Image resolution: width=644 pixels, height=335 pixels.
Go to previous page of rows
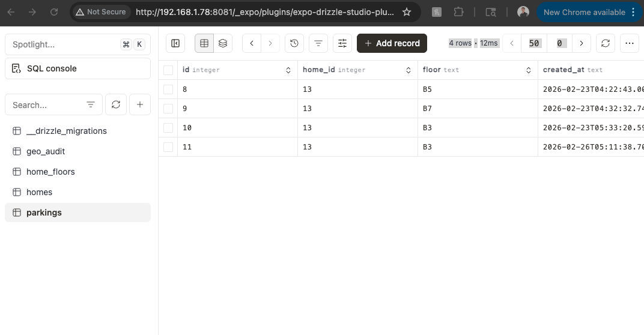(512, 43)
